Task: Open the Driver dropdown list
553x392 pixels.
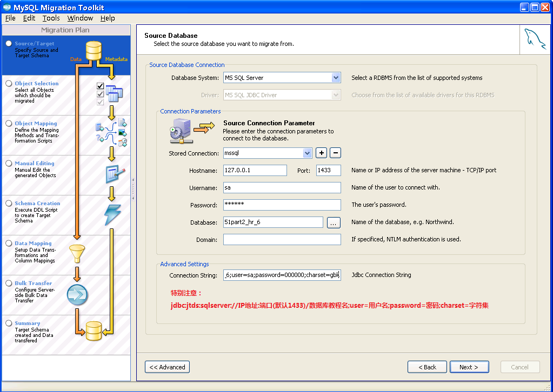Action: pos(336,94)
